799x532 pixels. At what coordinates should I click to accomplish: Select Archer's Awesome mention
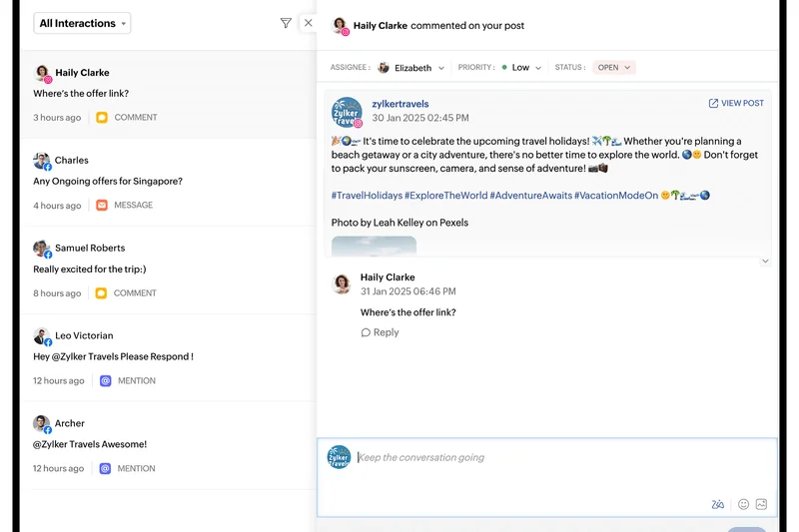pyautogui.click(x=168, y=445)
